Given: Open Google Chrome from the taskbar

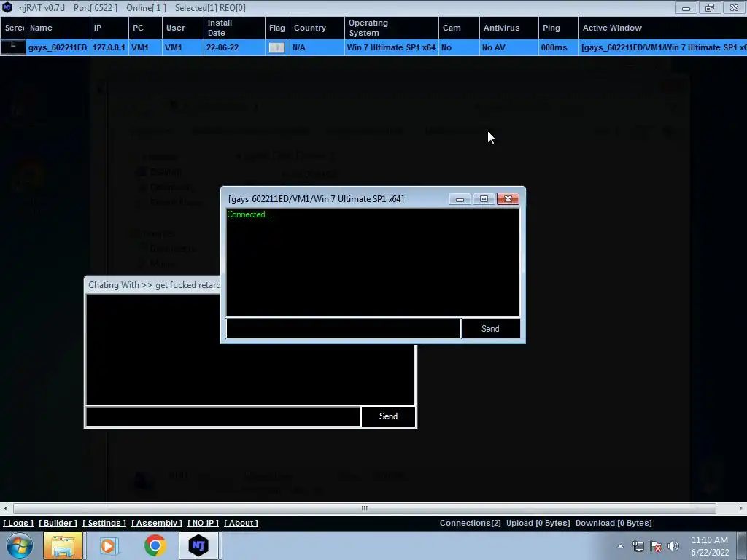Looking at the screenshot, I should click(x=155, y=545).
